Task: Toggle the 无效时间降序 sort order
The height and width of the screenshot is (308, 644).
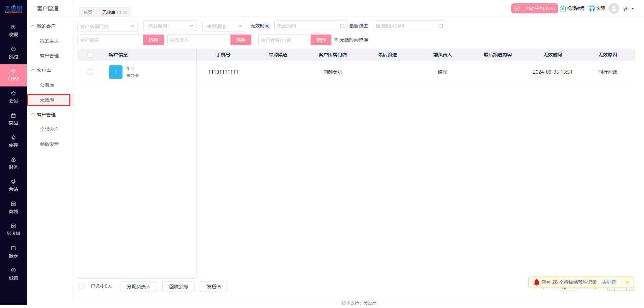Action: tap(351, 40)
